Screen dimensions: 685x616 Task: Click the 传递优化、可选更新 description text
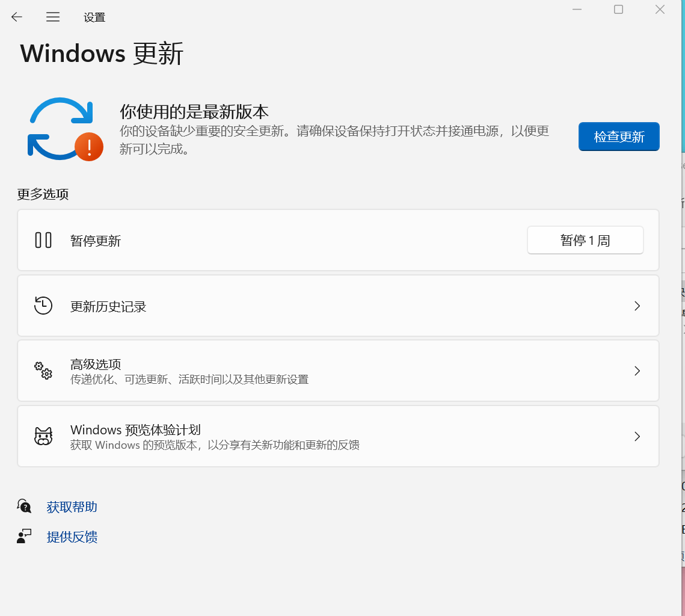(x=189, y=379)
